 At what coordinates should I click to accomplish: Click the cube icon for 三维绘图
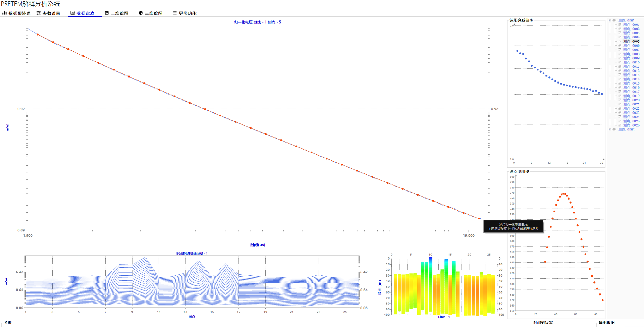(x=141, y=13)
